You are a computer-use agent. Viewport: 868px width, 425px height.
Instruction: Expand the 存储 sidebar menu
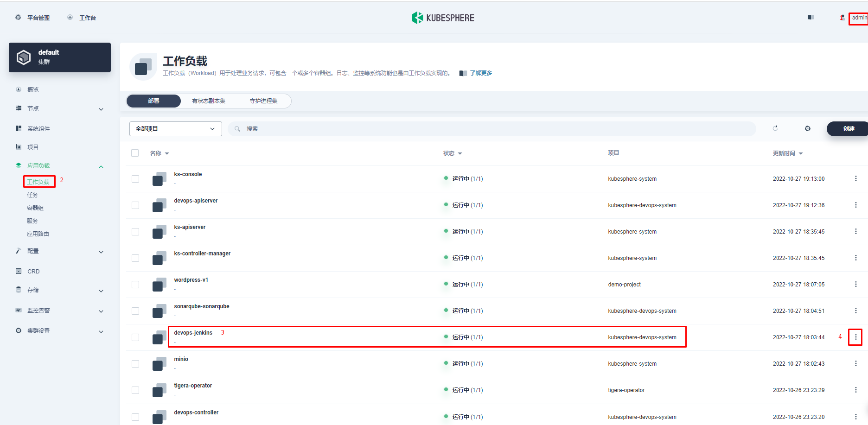pyautogui.click(x=101, y=291)
